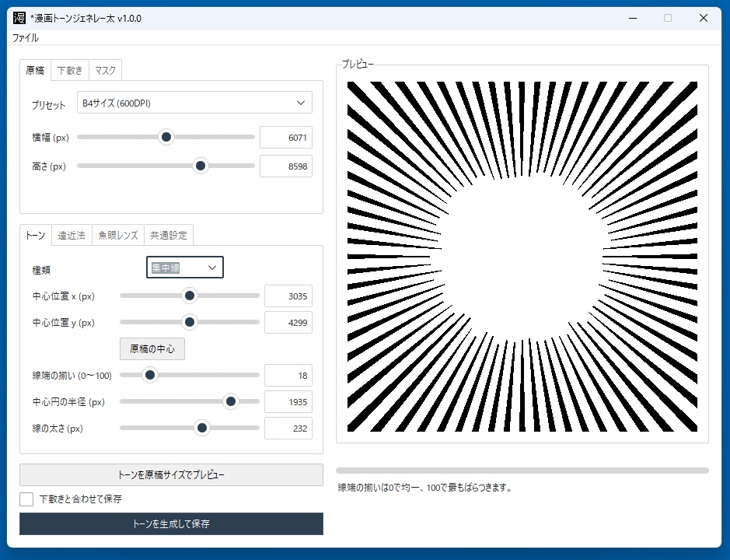Click the app icon in the title bar
This screenshot has height=560, width=730.
pyautogui.click(x=19, y=18)
